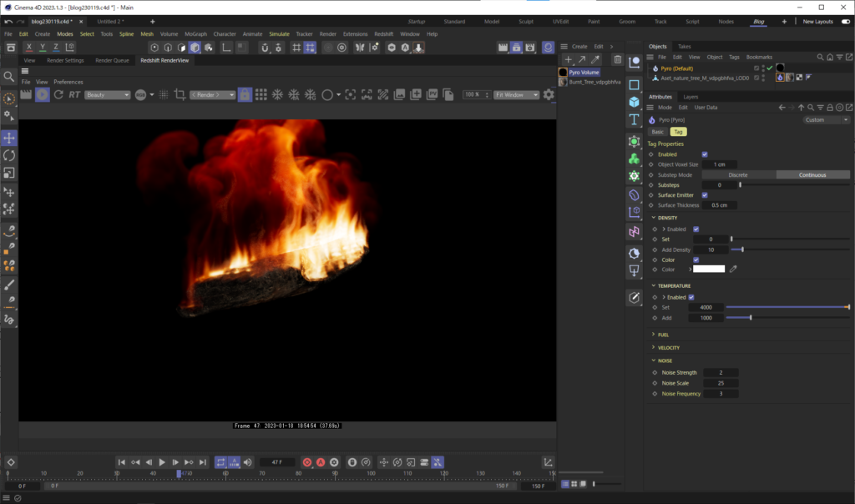Open the Beauty render pass dropdown
The image size is (855, 504).
107,94
